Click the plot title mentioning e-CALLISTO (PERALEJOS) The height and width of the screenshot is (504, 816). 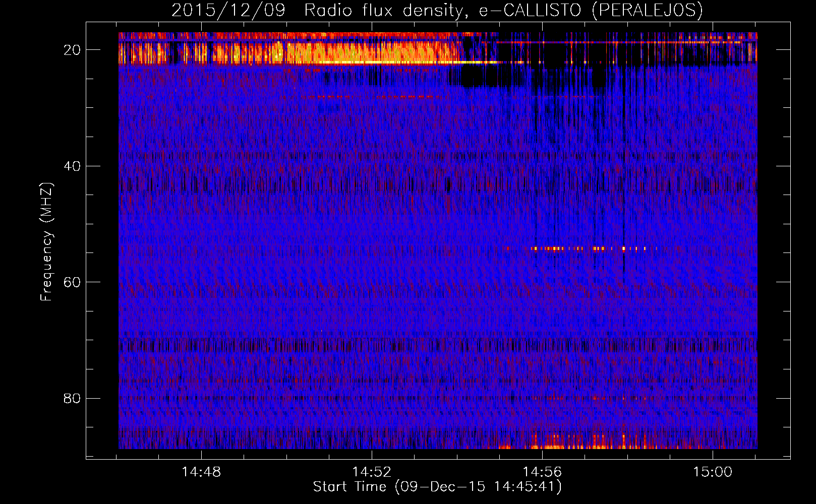[437, 10]
